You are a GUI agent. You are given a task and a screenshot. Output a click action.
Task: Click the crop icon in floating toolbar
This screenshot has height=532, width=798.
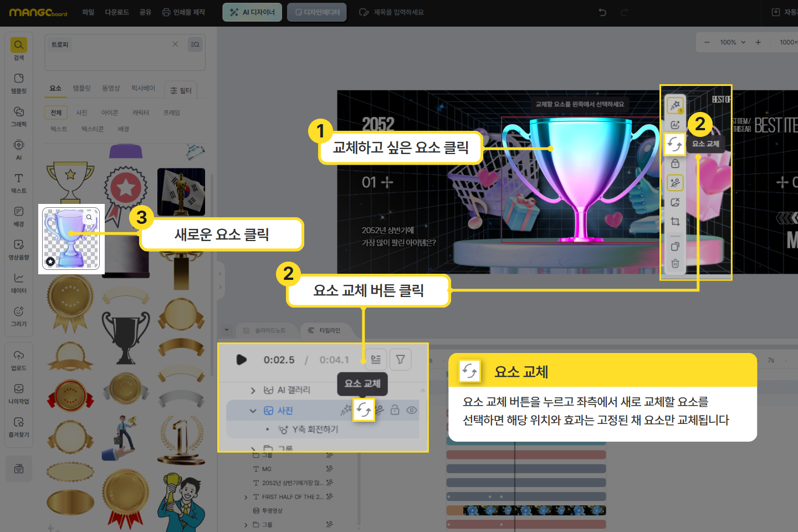675,222
